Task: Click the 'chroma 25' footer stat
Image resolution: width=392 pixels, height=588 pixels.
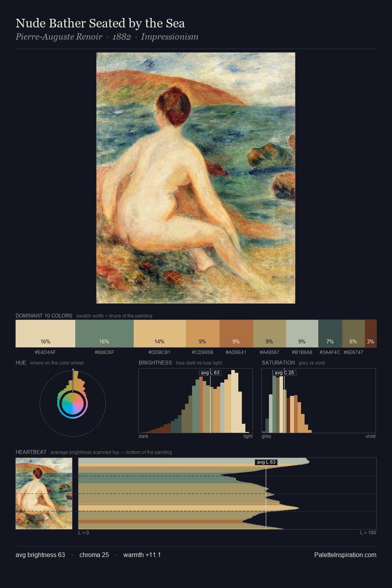Action: [94, 555]
